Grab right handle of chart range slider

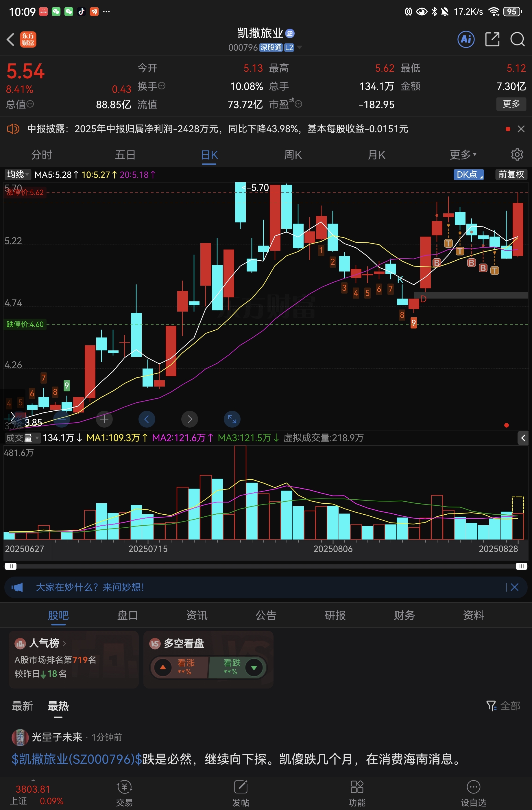522,566
